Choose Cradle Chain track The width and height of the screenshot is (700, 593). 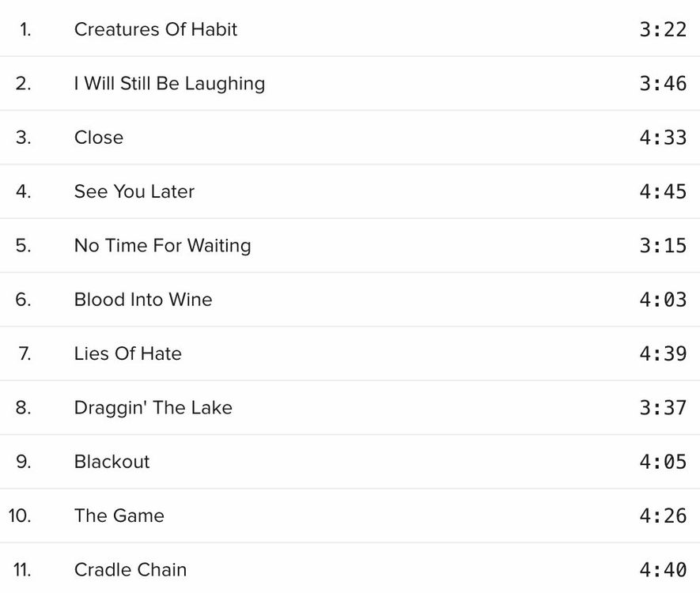coord(131,570)
